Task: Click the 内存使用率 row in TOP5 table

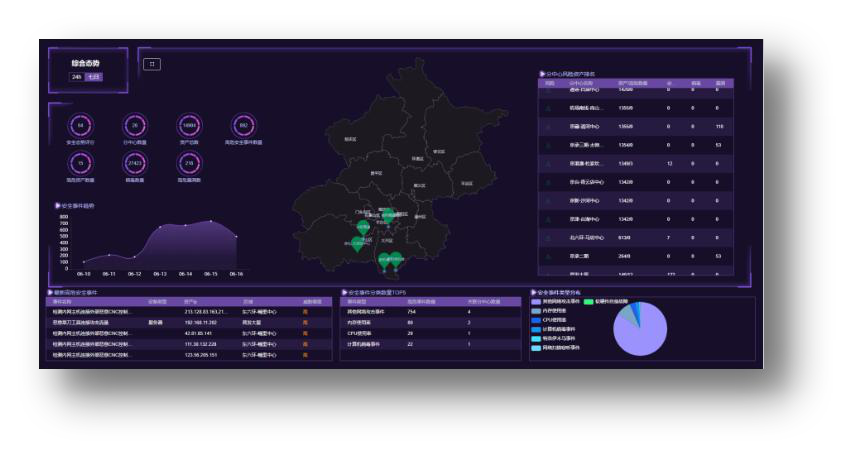Action: coord(360,322)
